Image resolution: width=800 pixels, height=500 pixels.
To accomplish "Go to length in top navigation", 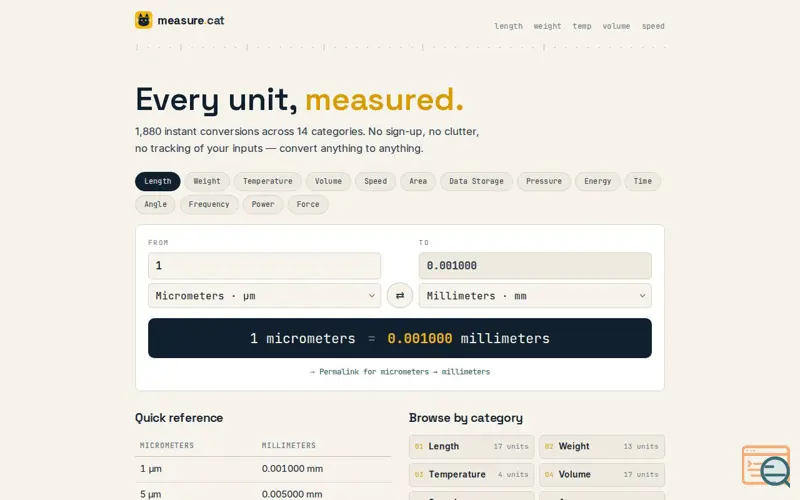I will point(508,26).
